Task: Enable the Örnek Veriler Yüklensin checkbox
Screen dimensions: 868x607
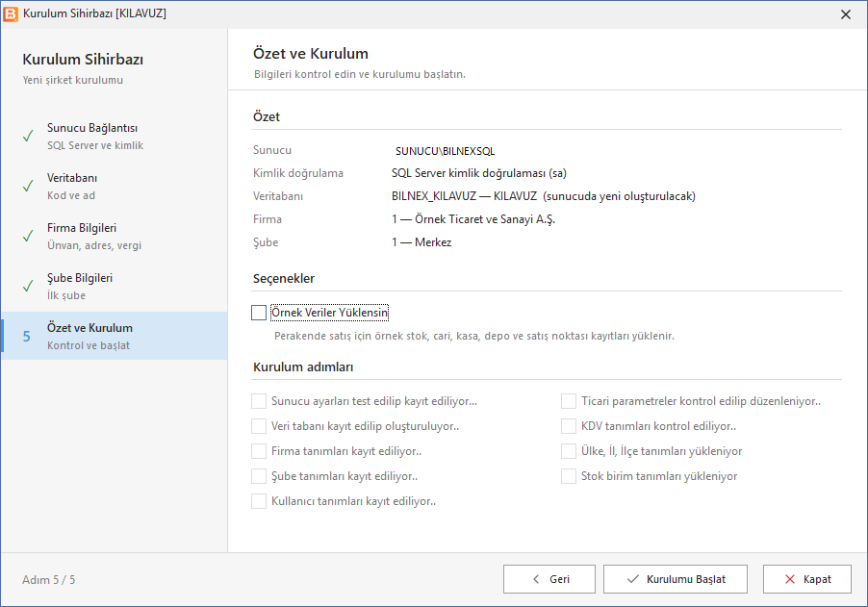Action: tap(259, 313)
